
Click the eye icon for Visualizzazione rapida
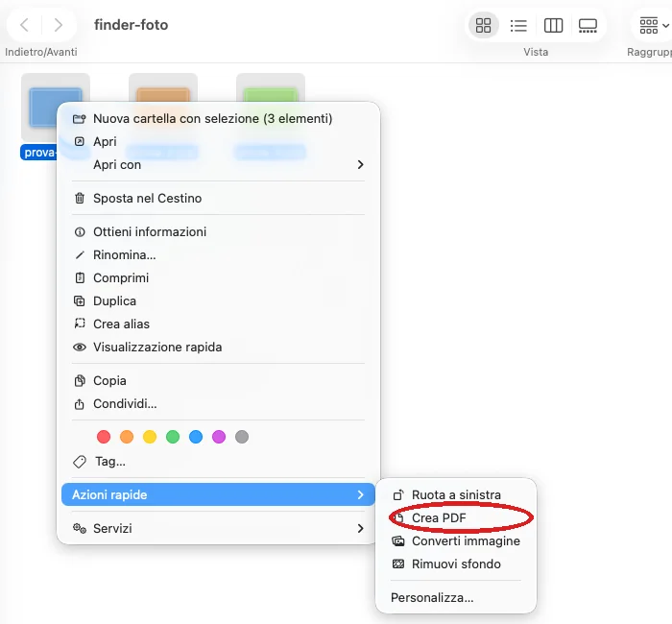click(x=80, y=348)
